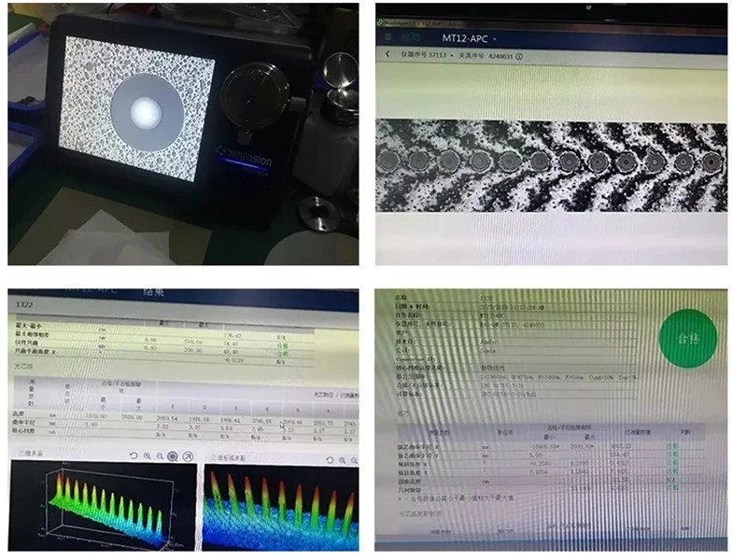Open the hamburger menu beside MT12-APC
Screen dimensions: 747x560
point(388,37)
